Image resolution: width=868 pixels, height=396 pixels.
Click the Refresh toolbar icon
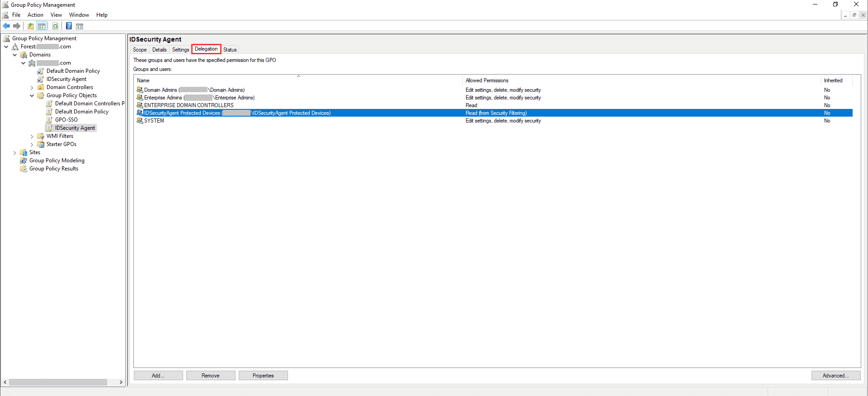[x=55, y=26]
